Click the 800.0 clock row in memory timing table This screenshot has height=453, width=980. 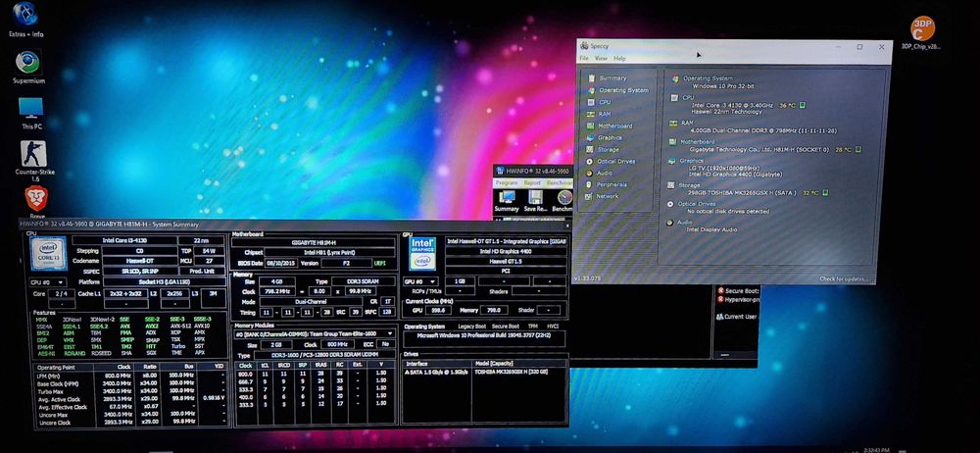click(x=315, y=373)
